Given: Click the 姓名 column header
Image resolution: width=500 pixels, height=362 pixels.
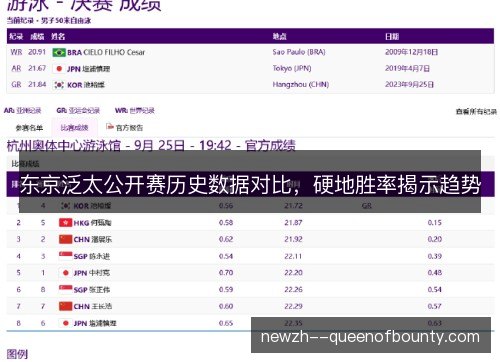Looking at the screenshot, I should point(58,36).
